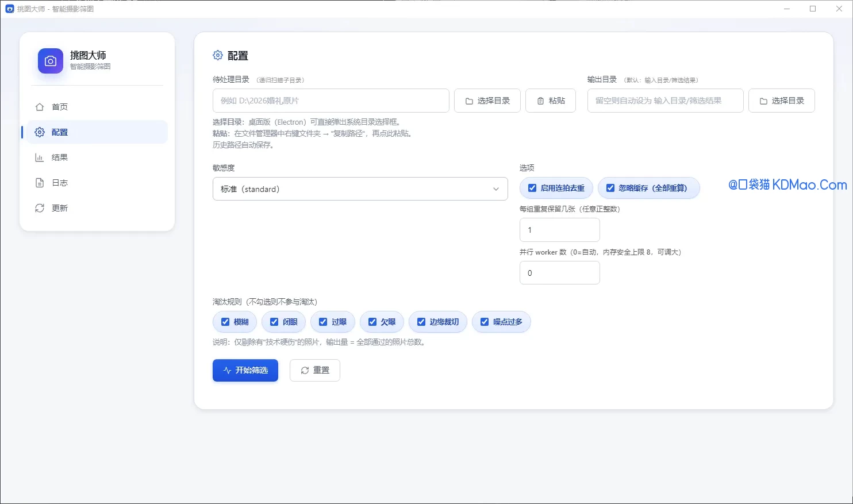
Task: Click the 挑图大师 camera logo icon
Action: click(x=51, y=61)
